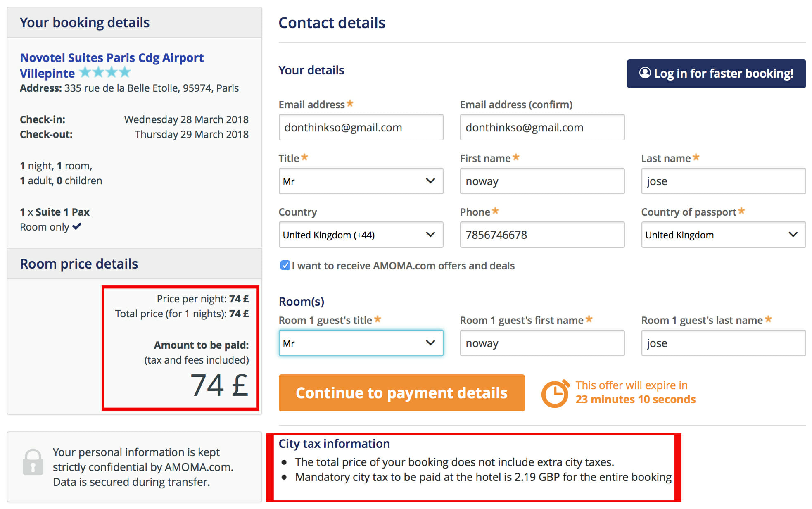Open Room 1 guest's title dropdown
812x509 pixels.
pos(360,343)
